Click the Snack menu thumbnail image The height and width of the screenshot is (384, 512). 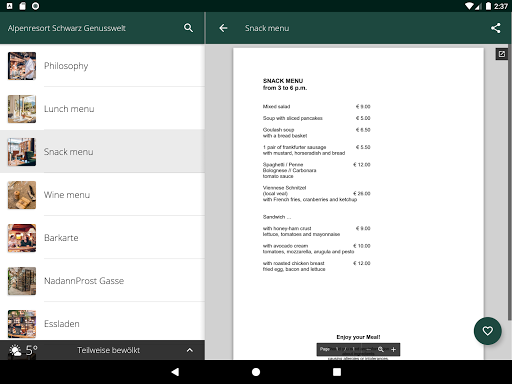pyautogui.click(x=22, y=152)
